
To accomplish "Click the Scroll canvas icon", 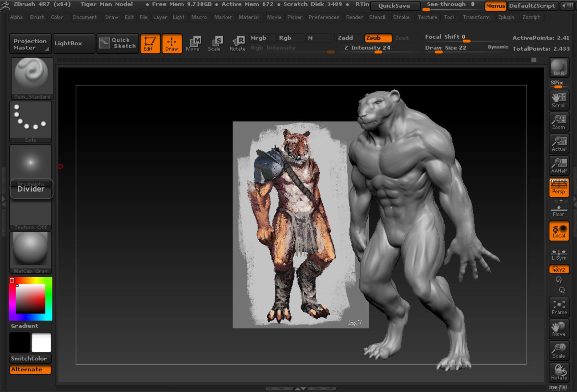I will pyautogui.click(x=559, y=100).
